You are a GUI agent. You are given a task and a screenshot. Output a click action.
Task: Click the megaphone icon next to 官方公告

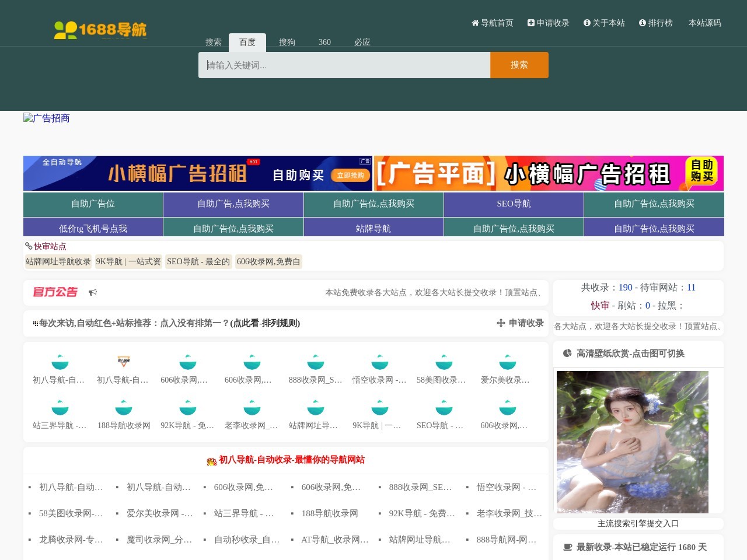(93, 292)
